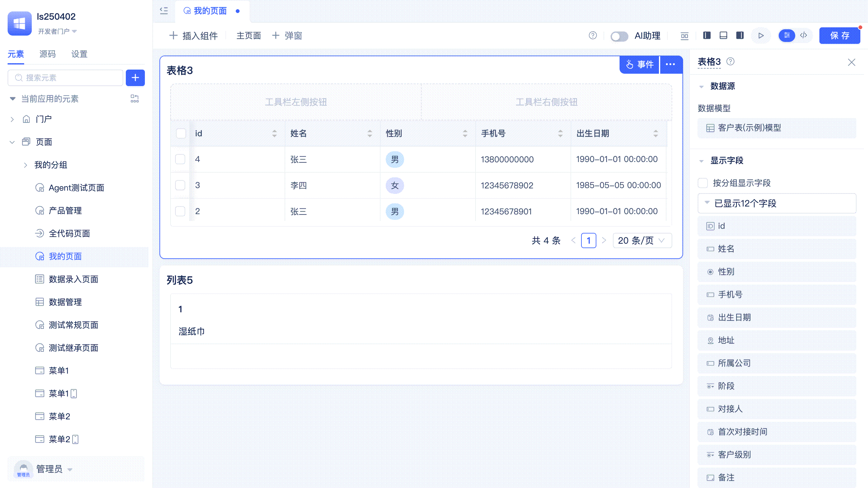The width and height of the screenshot is (868, 488).
Task: Select the 地址 display field
Action: pyautogui.click(x=777, y=341)
